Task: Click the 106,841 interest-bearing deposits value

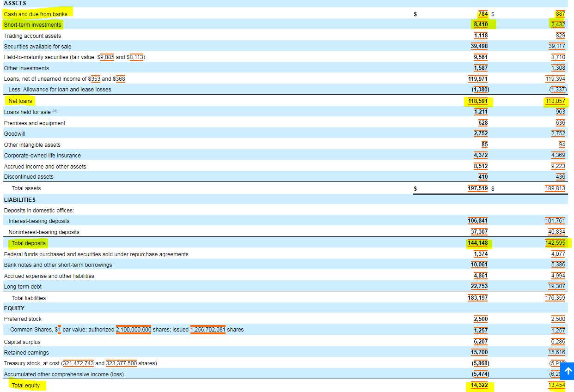Action: pyautogui.click(x=478, y=221)
